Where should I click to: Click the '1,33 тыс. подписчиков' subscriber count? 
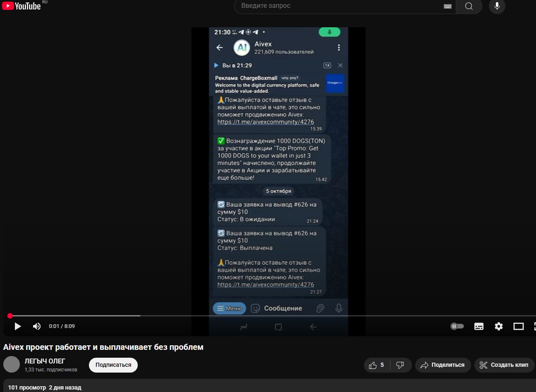pyautogui.click(x=51, y=370)
